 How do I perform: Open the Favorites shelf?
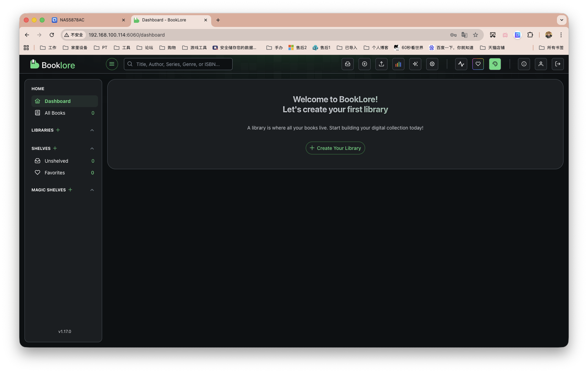pyautogui.click(x=65, y=173)
